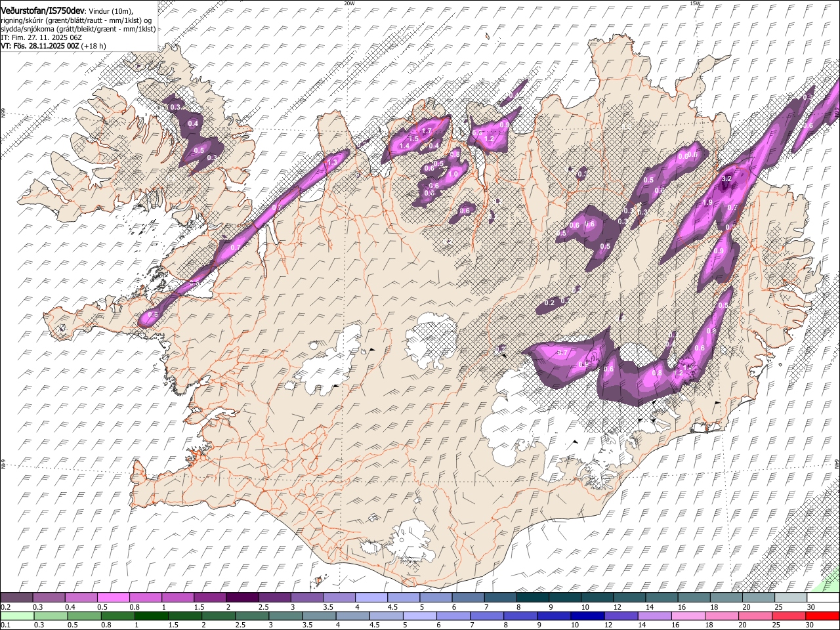Click the '1.4' precipitation value on the map

coord(404,146)
